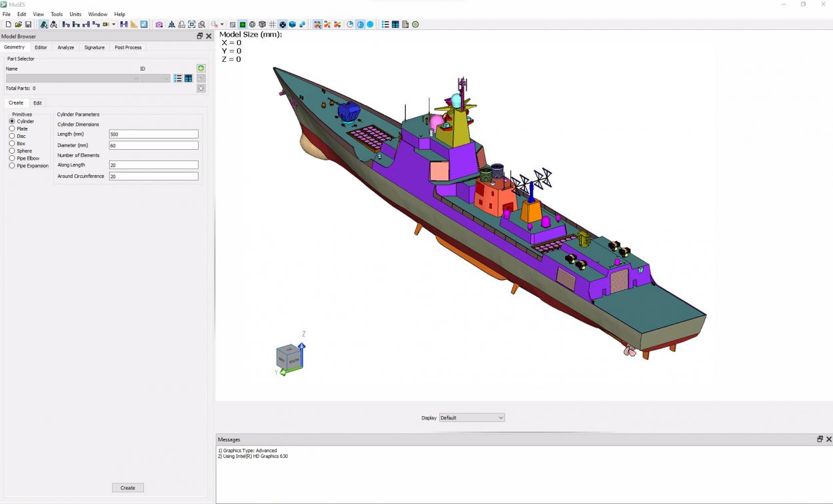Viewport: 833px width, 504px height.
Task: Open the Tools menu
Action: pos(57,14)
